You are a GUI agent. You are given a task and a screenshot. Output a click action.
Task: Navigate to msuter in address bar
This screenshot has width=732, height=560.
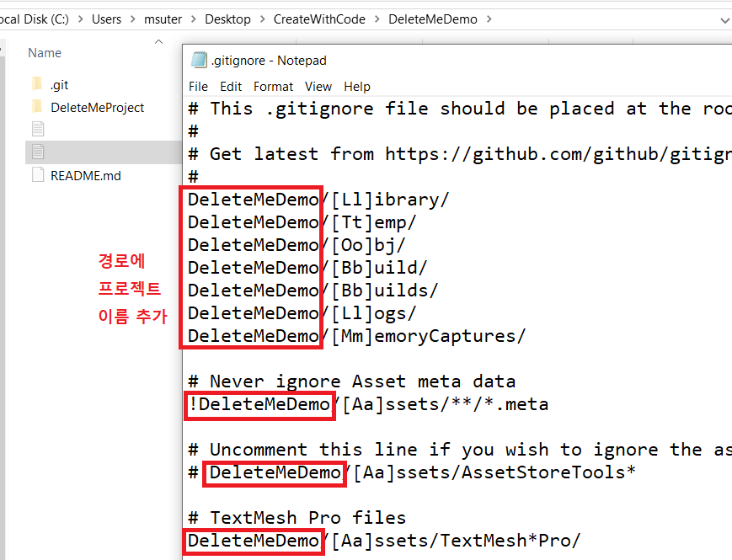pyautogui.click(x=163, y=19)
